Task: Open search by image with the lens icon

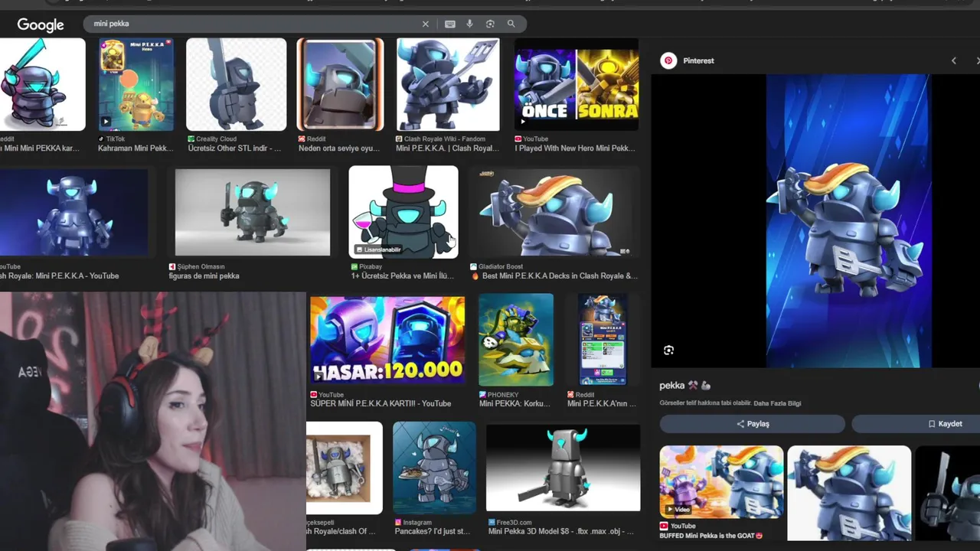Action: (x=490, y=24)
